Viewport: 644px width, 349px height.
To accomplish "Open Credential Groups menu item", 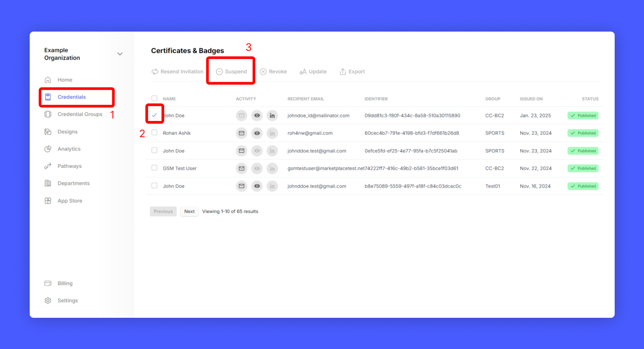I will [x=80, y=114].
